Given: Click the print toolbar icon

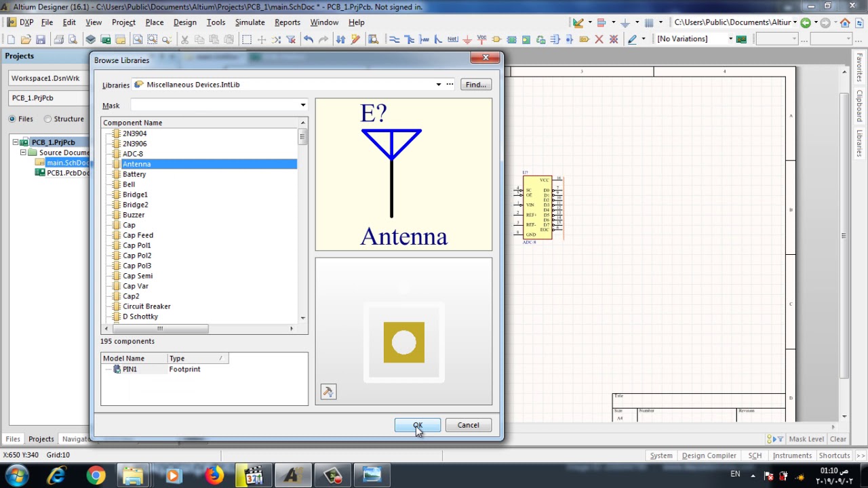Looking at the screenshot, I should 58,39.
